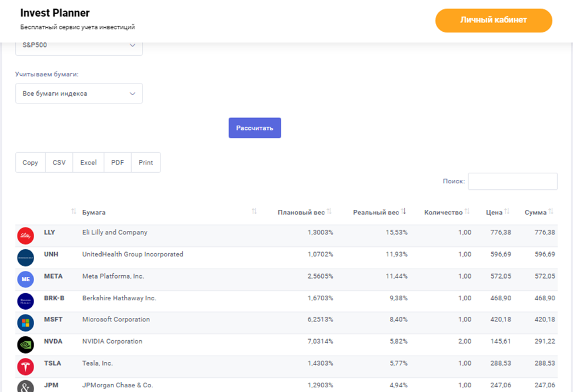Click the 2,00 quantity for NVDA
Screen dimensions: 573x392
coord(465,341)
